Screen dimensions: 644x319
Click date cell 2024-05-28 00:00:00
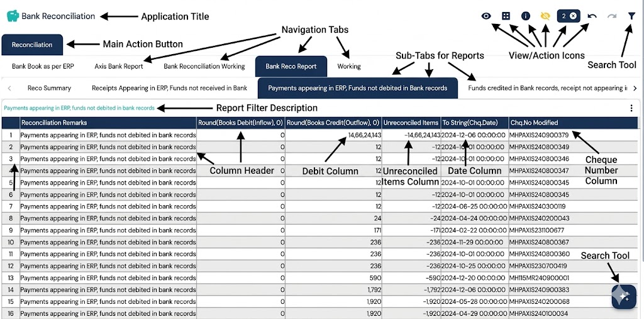tap(474, 302)
